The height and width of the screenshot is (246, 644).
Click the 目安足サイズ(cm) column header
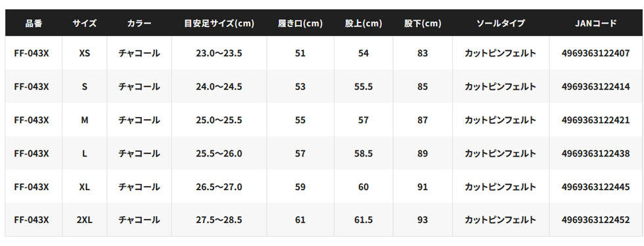(x=219, y=24)
